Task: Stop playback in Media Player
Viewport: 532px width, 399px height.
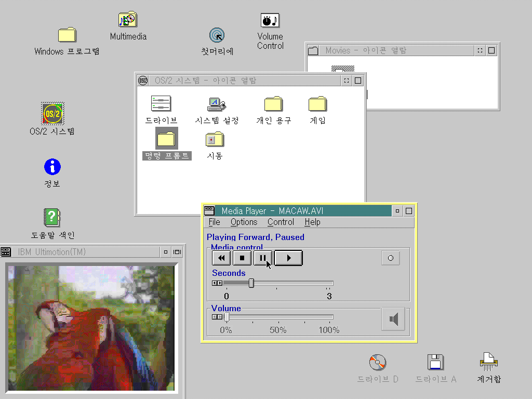Action: click(242, 258)
